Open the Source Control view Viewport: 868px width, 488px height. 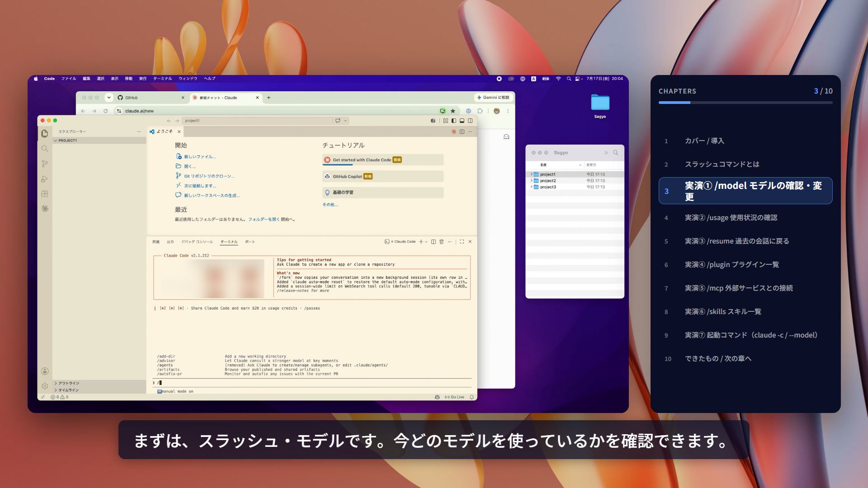pos(44,164)
